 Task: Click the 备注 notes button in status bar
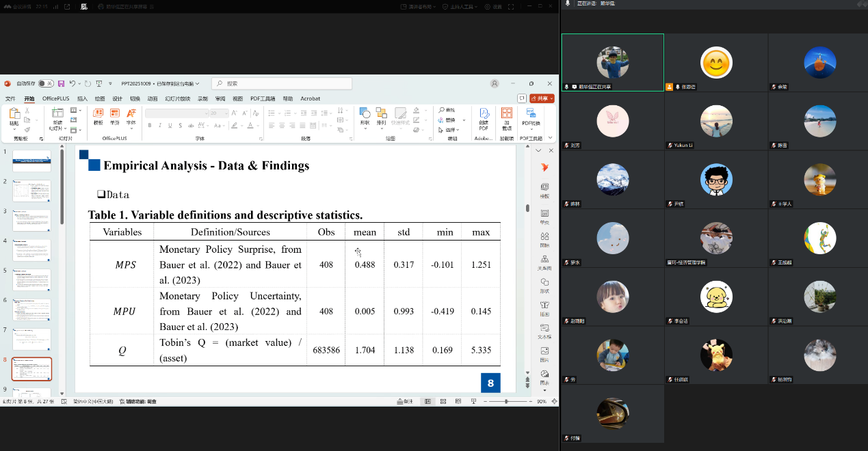pos(404,402)
